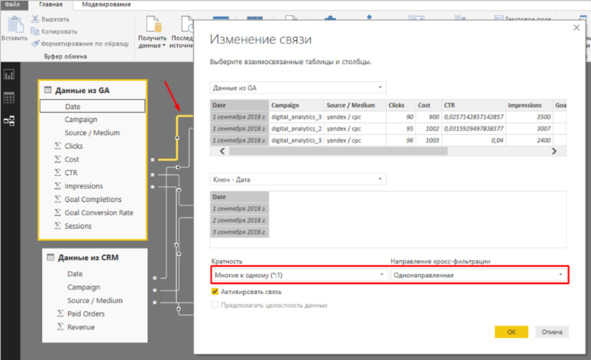The height and width of the screenshot is (360, 591).
Task: Open Направление кросс-фильтрации dropdown
Action: tap(479, 275)
